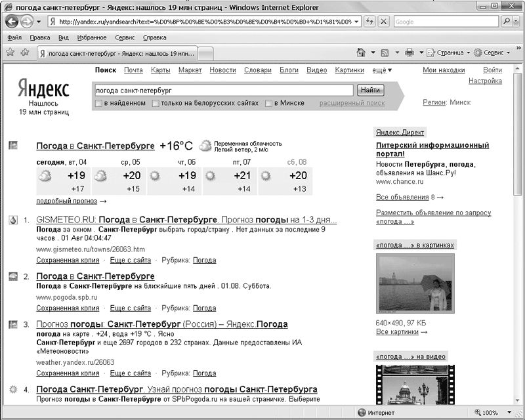This screenshot has width=525, height=420.
Task: Click the Yandex search query input field
Action: click(x=224, y=91)
